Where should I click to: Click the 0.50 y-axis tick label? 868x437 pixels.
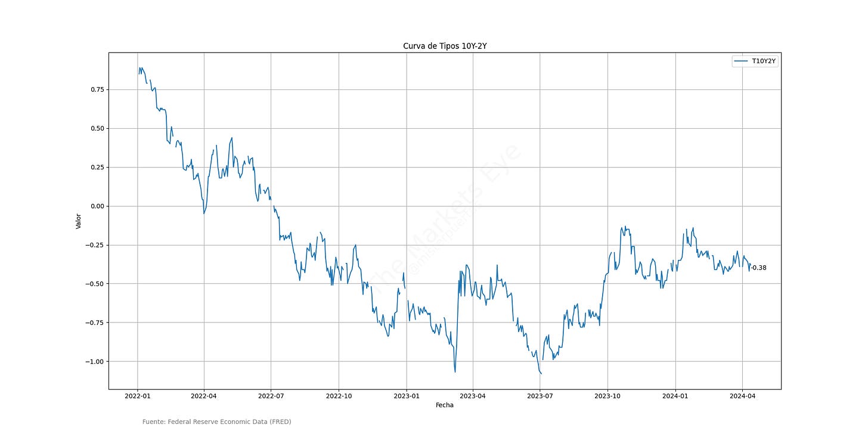97,128
